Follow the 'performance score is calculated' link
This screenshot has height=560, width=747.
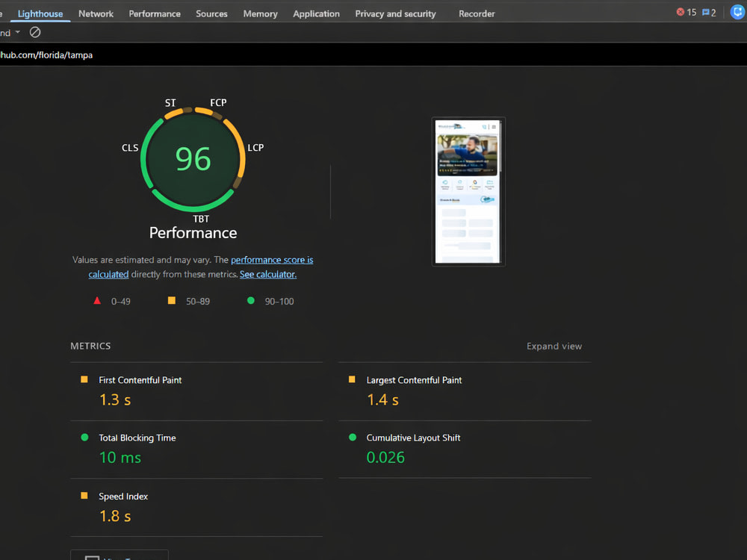pos(272,260)
